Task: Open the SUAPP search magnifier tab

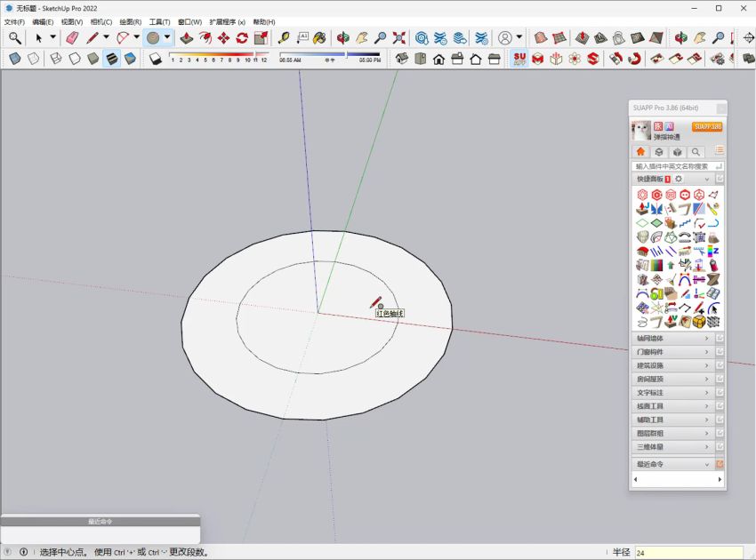Action: pyautogui.click(x=696, y=152)
